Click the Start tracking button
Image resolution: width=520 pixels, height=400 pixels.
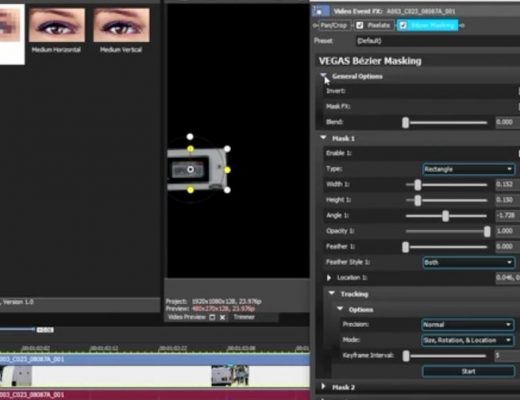coord(468,371)
